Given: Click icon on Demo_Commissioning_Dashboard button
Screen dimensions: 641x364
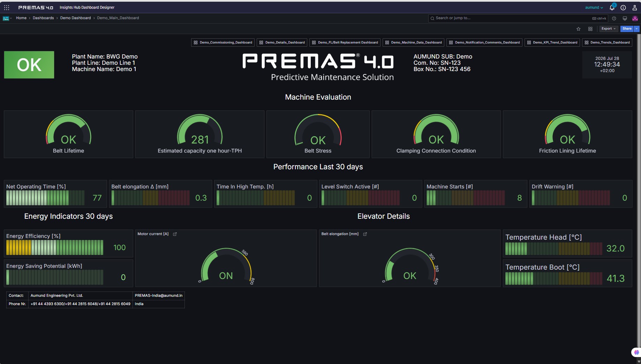Looking at the screenshot, I should [196, 42].
